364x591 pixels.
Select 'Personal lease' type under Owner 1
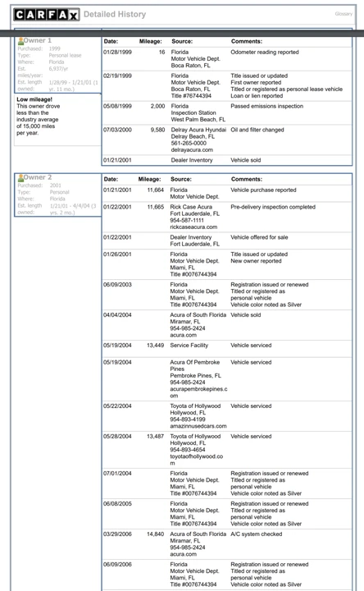65,56
